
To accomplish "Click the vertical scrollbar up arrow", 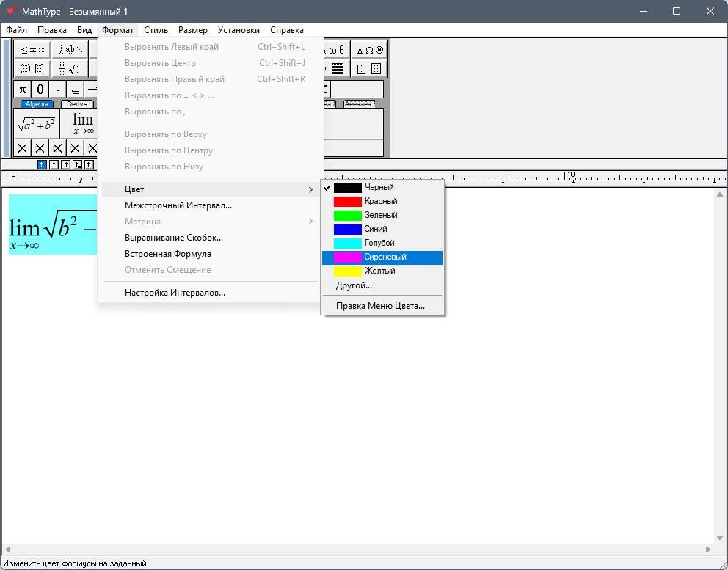I will [x=720, y=194].
